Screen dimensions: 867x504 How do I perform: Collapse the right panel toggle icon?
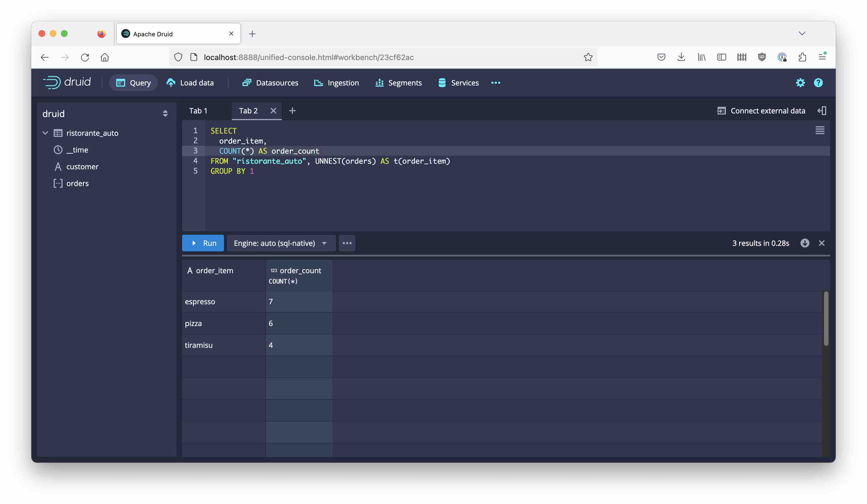pyautogui.click(x=822, y=111)
